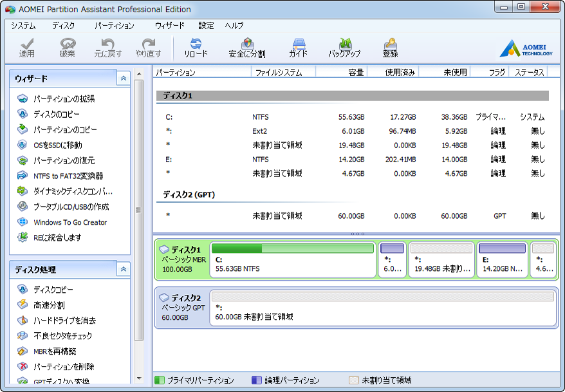This screenshot has width=565, height=392.
Task: Click the ダイナミックディスクコンバ… icon
Action: tap(23, 191)
